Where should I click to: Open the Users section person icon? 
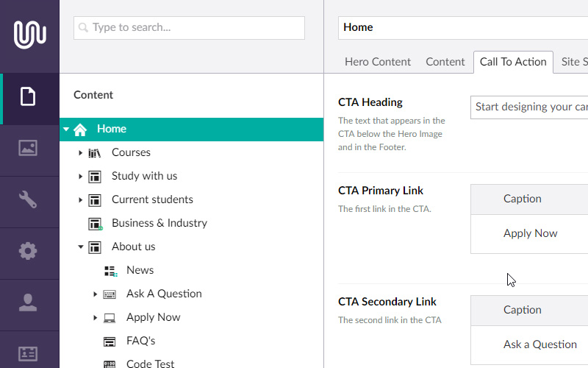[28, 302]
